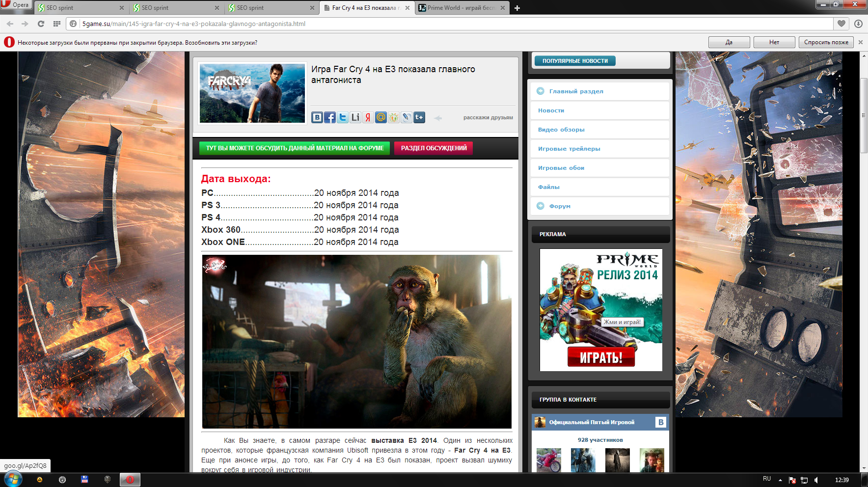Share via LiveJournal pencil icon
The image size is (868, 487).
pos(407,117)
